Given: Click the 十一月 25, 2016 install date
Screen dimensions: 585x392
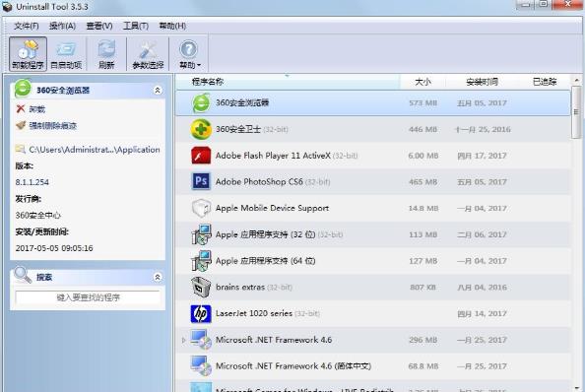Looking at the screenshot, I should coord(483,129).
